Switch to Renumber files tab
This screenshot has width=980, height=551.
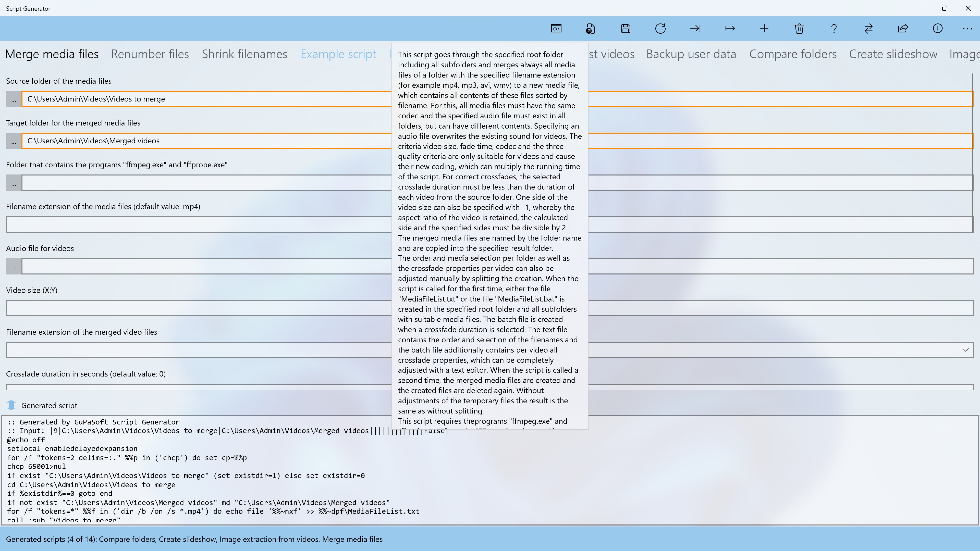pos(150,54)
